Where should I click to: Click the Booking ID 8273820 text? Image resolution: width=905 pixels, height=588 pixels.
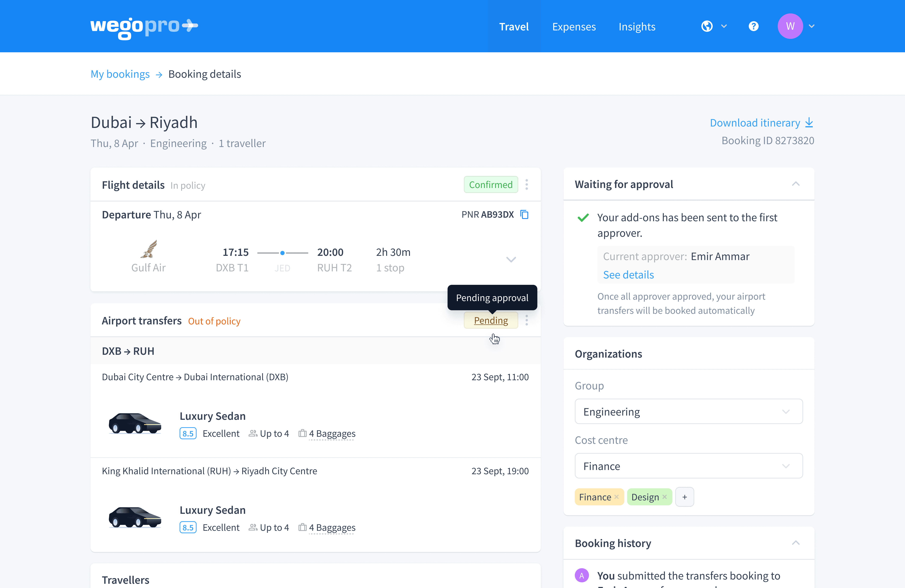[768, 141]
